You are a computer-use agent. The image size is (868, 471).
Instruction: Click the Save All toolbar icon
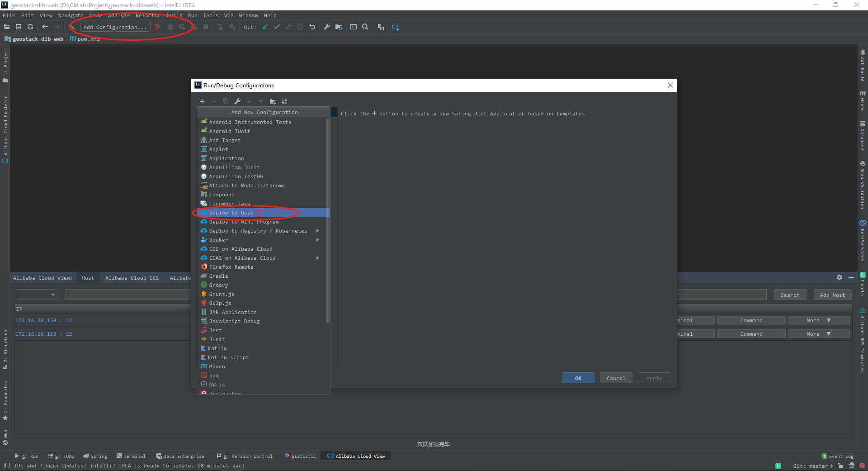(19, 27)
